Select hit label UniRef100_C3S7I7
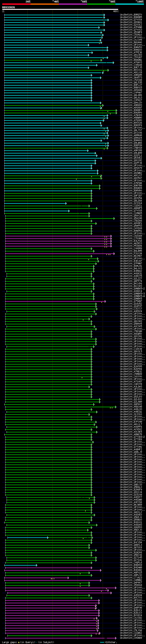146x644 pixels. 131,309
